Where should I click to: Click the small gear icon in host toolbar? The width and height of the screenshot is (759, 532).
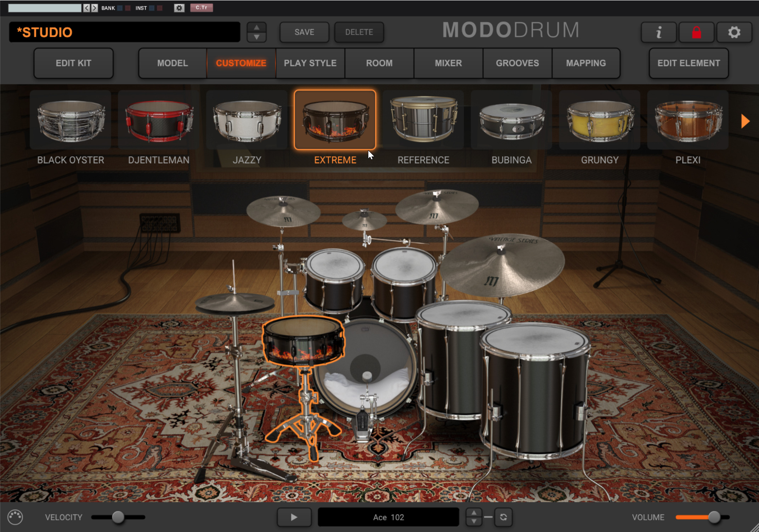[179, 8]
